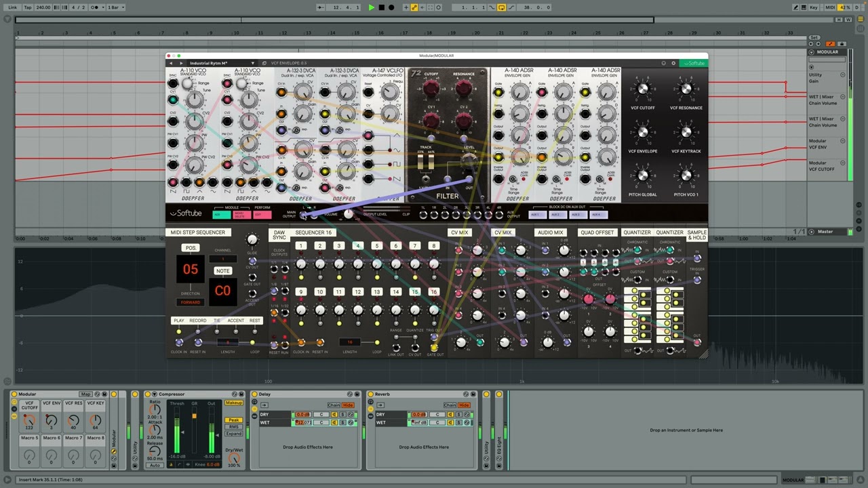
Task: Click the RECORD button in step sequencer
Action: tap(198, 321)
